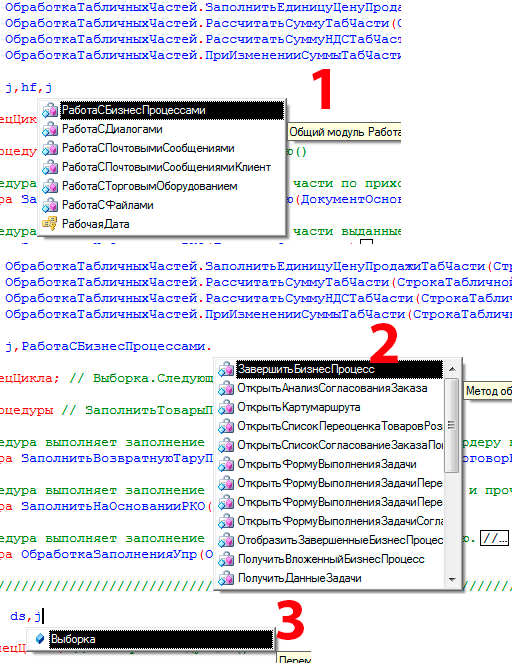Choose ОтобразитьЗавершенныеБизнесПроцессы from the method list
This screenshot has width=512, height=663.
coord(340,540)
